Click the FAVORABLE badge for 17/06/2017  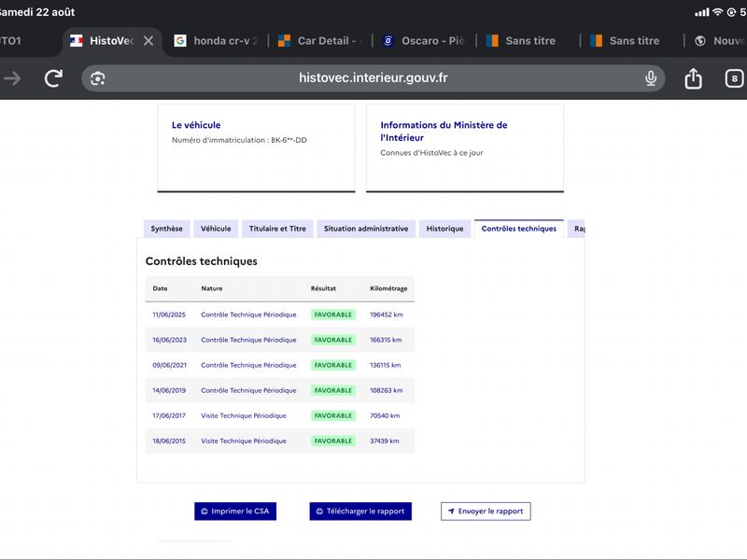tap(333, 415)
